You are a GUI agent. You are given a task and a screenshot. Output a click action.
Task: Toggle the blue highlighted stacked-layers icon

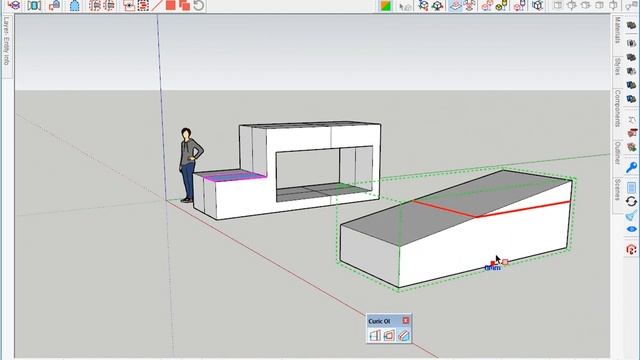pyautogui.click(x=456, y=6)
